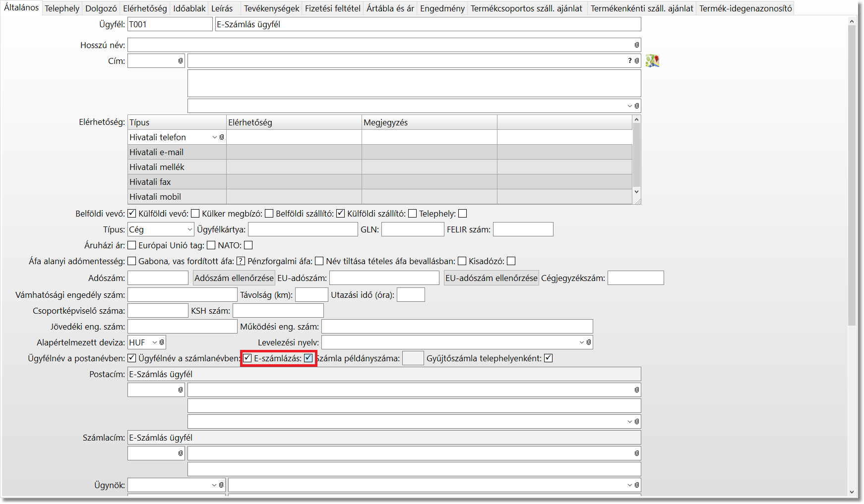Enable the NATO checkbox
Viewport: 864px width, 504px height.
248,245
